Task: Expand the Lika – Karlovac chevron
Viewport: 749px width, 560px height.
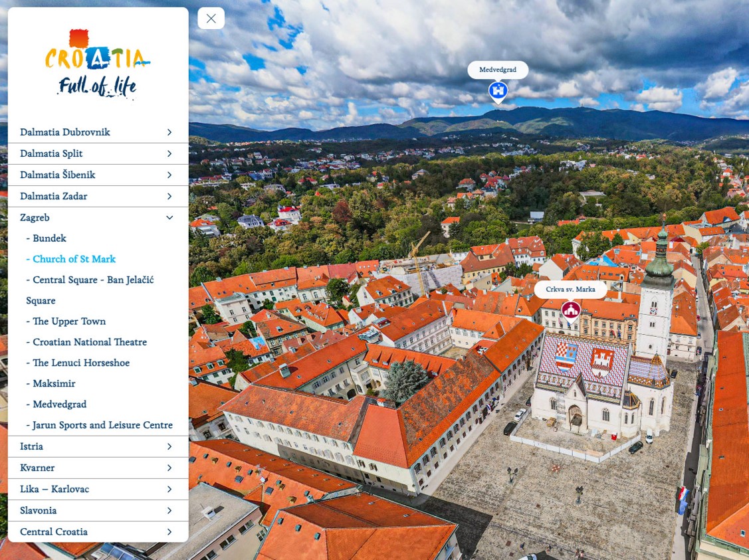Action: coord(169,490)
